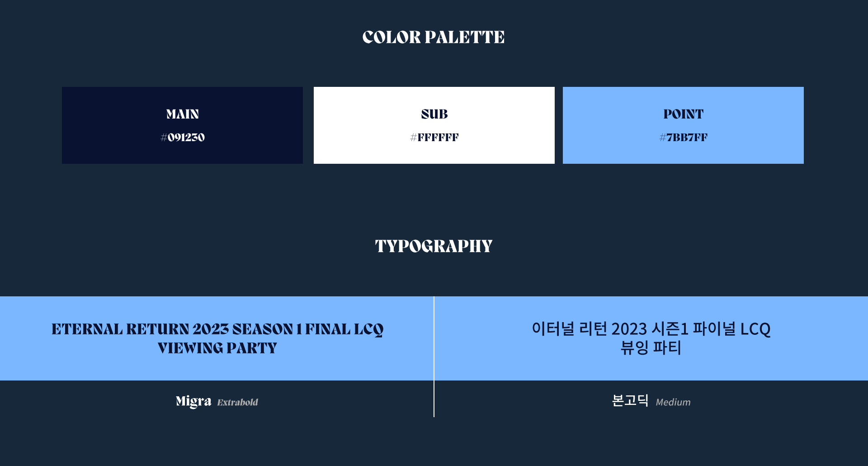
Task: Click the MAIN label in navy swatch
Action: pyautogui.click(x=183, y=114)
